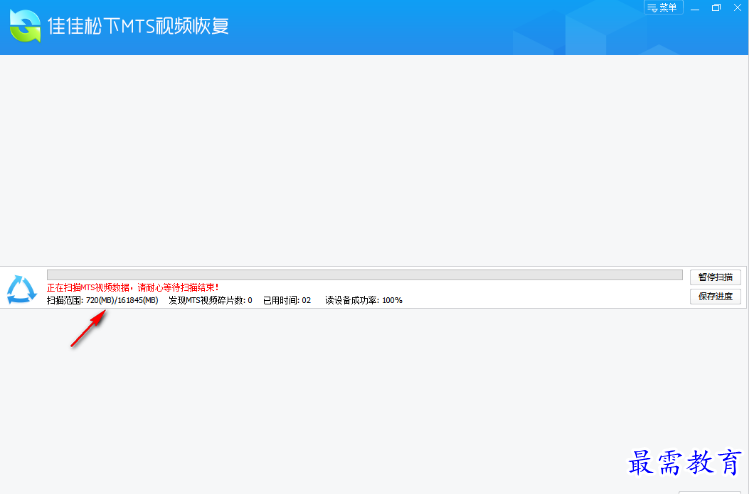Click the 读设备成功率: 100% text
Image resolution: width=750 pixels, height=494 pixels.
point(364,300)
